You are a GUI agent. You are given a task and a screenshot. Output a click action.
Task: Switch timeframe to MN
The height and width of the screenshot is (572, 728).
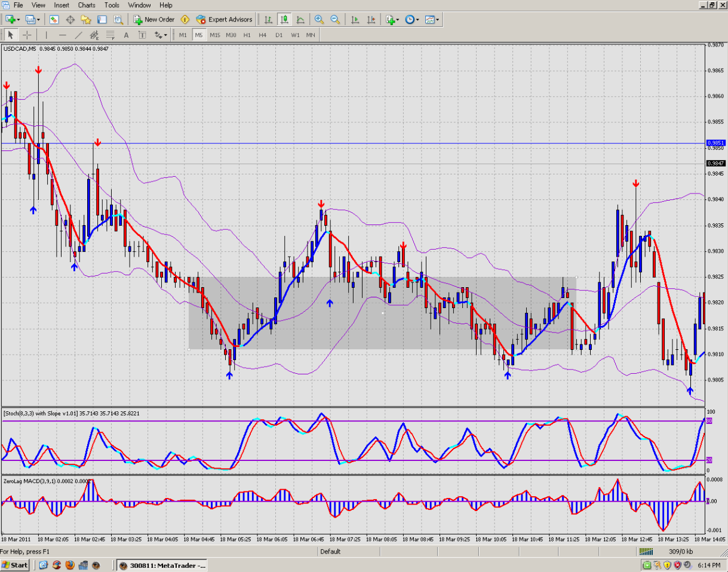pyautogui.click(x=311, y=35)
